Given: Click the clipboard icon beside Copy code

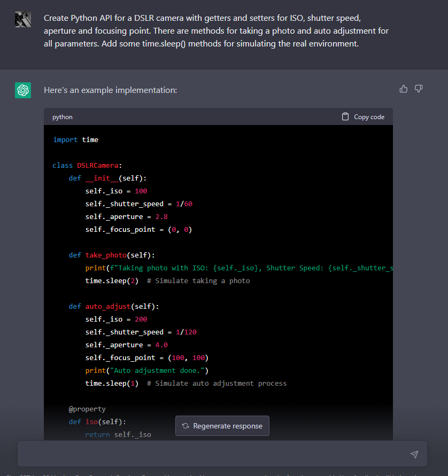Looking at the screenshot, I should [345, 116].
